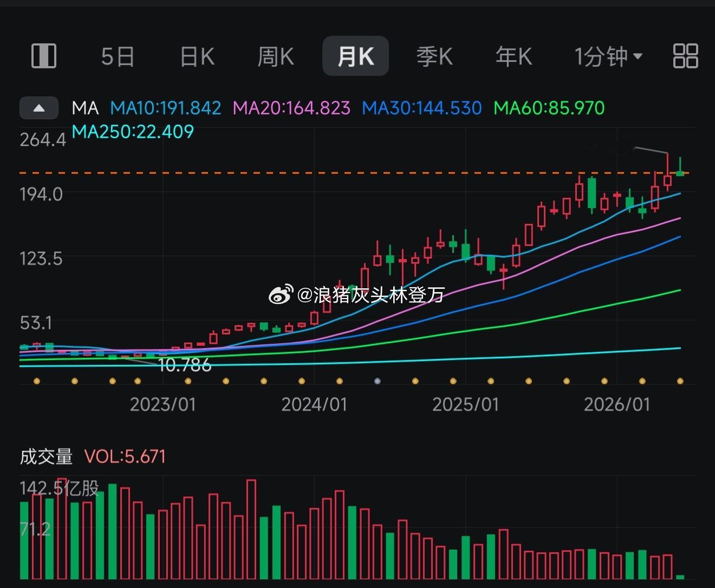Select the 71.2 volume axis label
715x588 pixels.
tap(35, 529)
